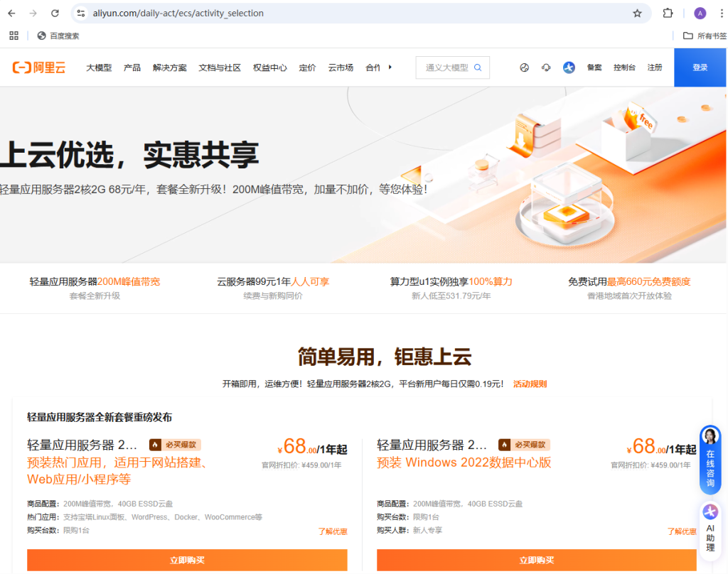Viewport: 728px width, 574px height.
Task: Open the 产品 navigation dropdown
Action: coord(132,67)
